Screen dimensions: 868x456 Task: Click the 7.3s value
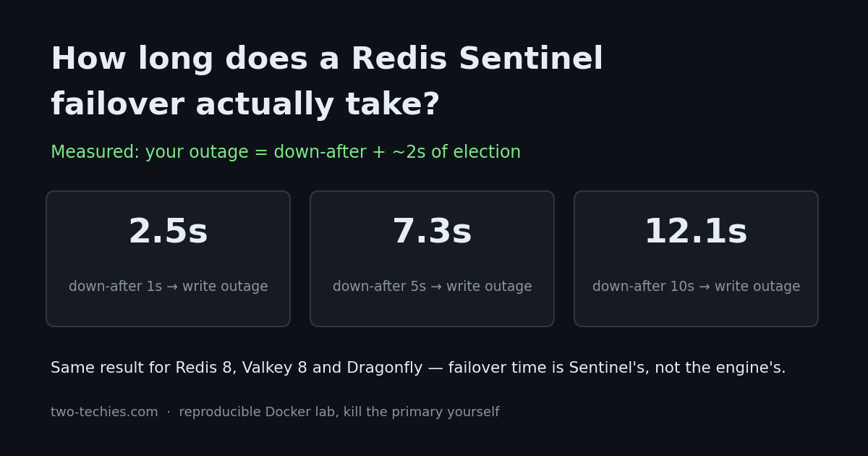point(432,232)
